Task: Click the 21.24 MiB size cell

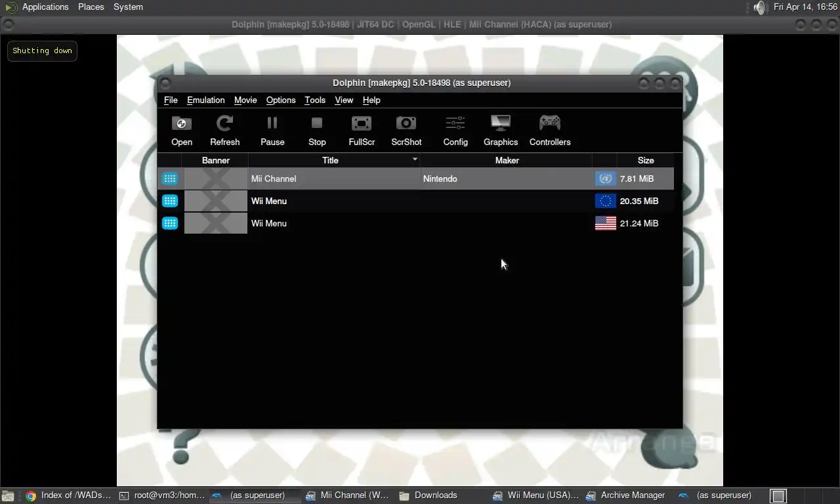Action: [x=639, y=223]
